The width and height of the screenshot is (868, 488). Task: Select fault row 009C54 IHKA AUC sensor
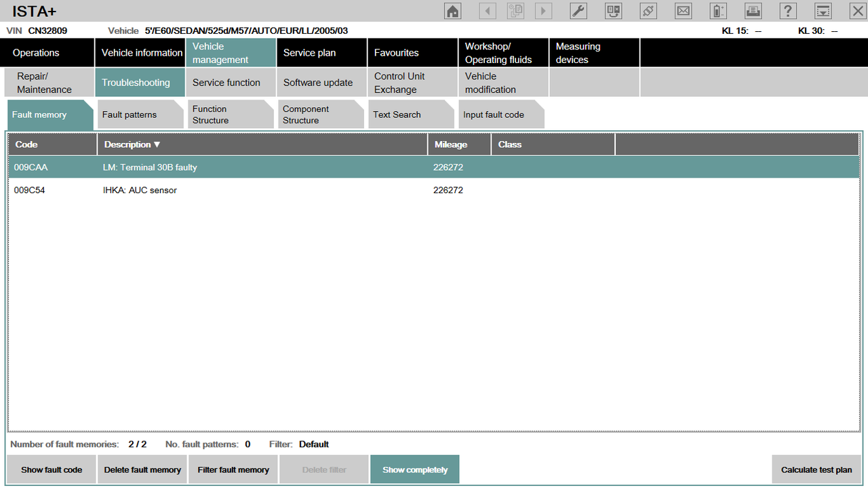pyautogui.click(x=434, y=190)
